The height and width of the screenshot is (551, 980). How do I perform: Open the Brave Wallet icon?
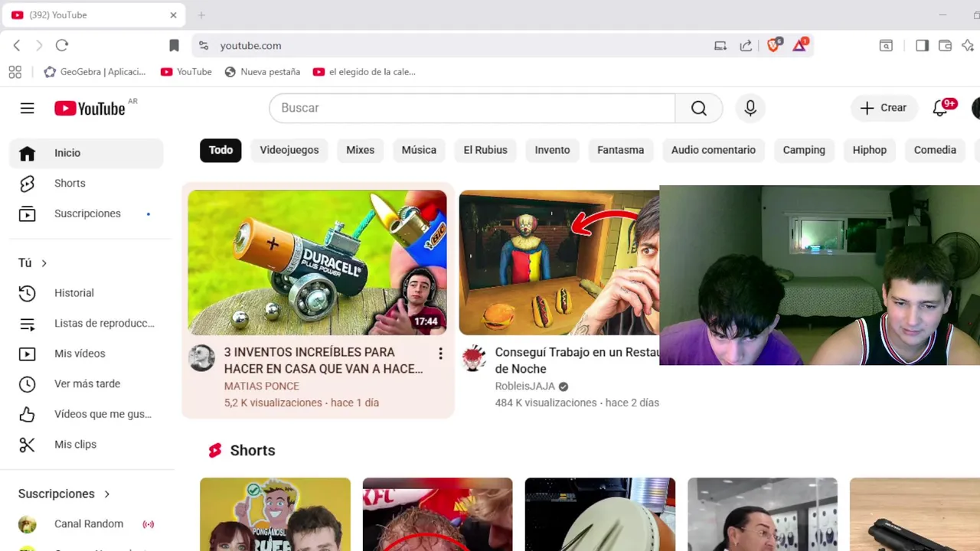tap(946, 46)
